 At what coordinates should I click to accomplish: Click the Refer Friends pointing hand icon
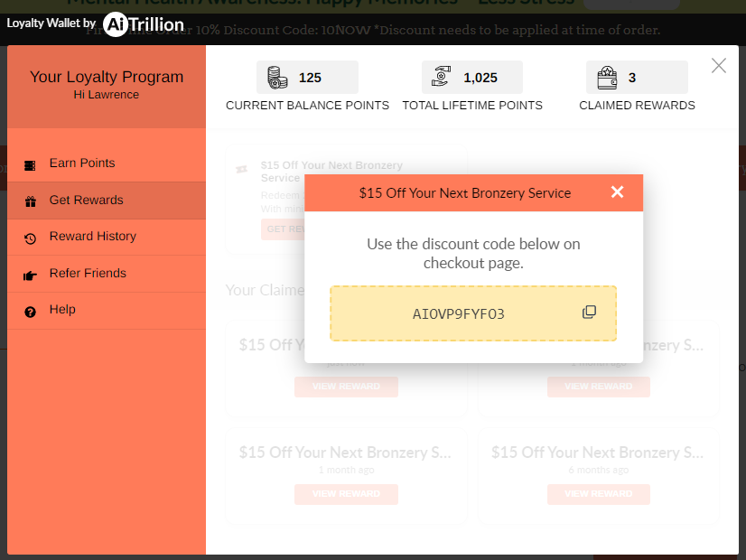30,275
